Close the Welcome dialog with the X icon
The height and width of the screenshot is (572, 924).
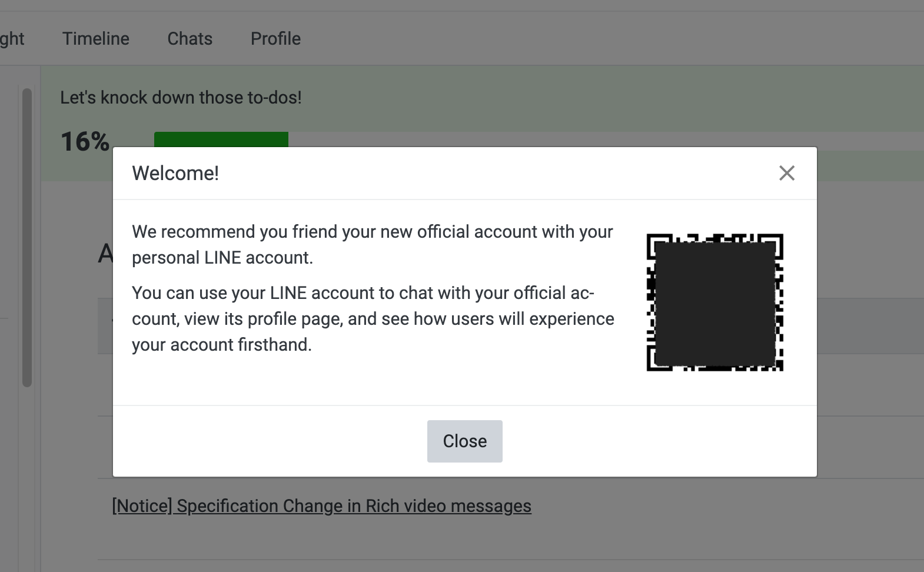pyautogui.click(x=786, y=173)
